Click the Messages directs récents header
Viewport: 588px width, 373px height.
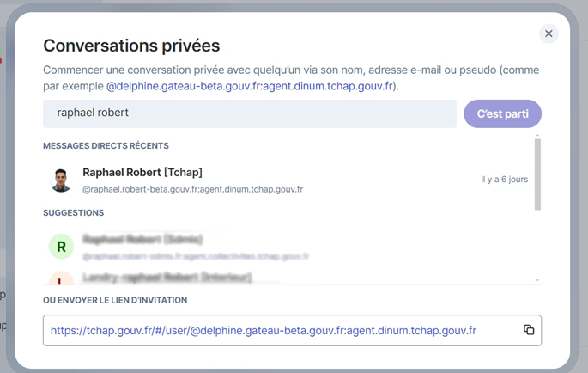(x=106, y=146)
